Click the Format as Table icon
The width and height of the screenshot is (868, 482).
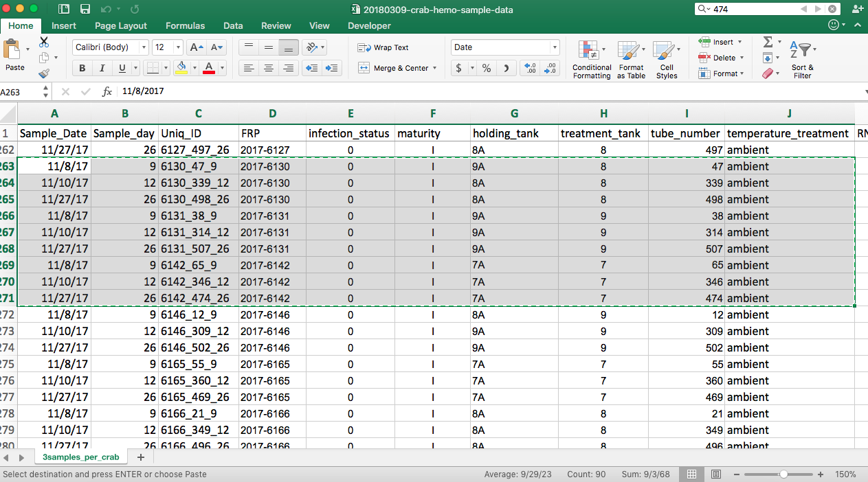pos(631,59)
